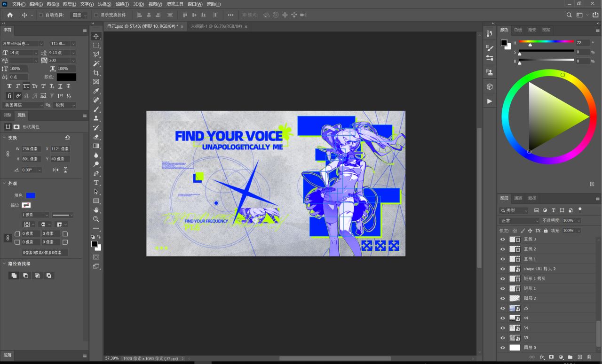Select the Hand tool
The width and height of the screenshot is (602, 364).
click(x=96, y=210)
